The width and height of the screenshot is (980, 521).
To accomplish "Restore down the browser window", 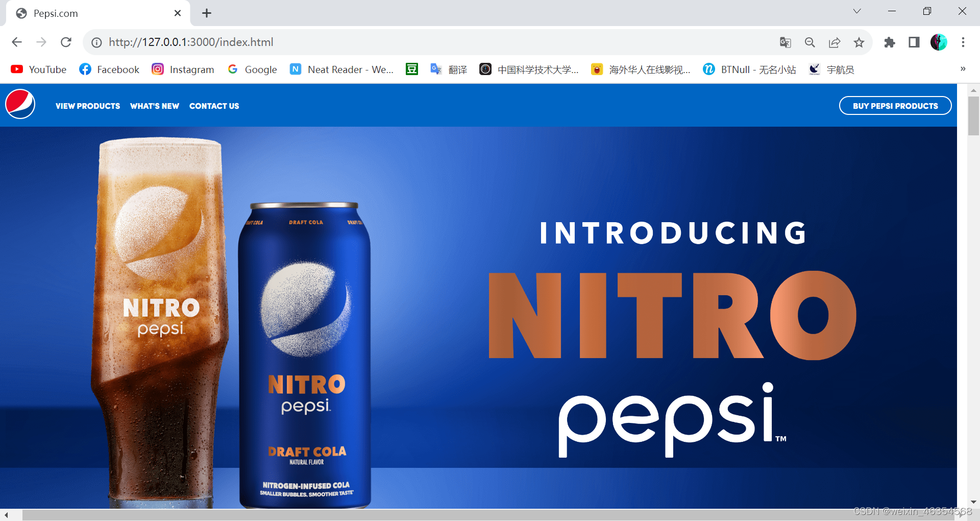I will 927,11.
